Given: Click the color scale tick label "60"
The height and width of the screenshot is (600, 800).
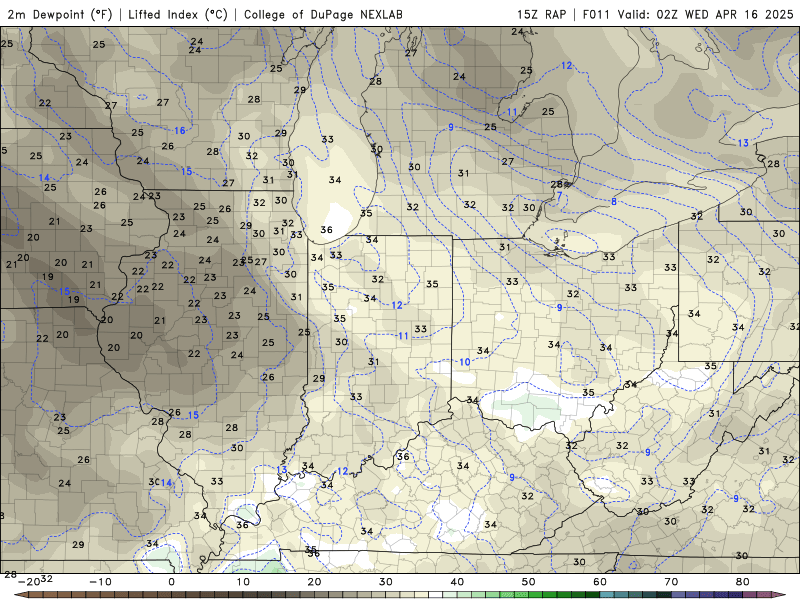Looking at the screenshot, I should (x=600, y=582).
